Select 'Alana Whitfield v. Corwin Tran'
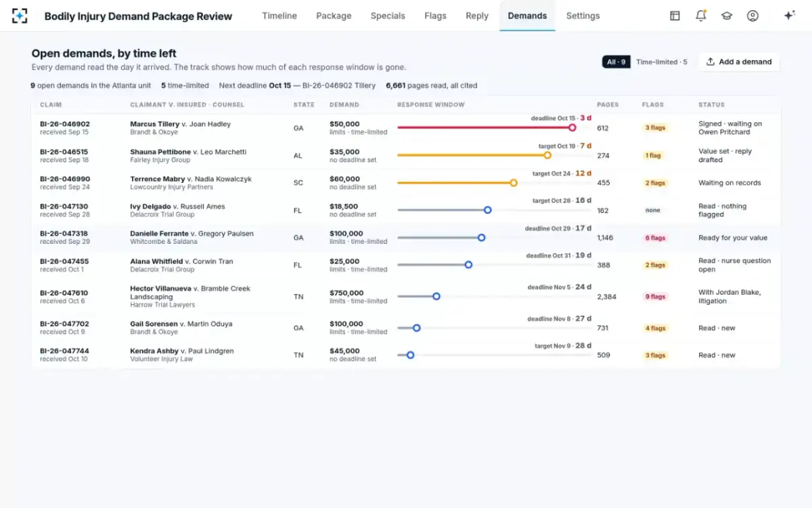Image resolution: width=812 pixels, height=508 pixels. point(181,261)
